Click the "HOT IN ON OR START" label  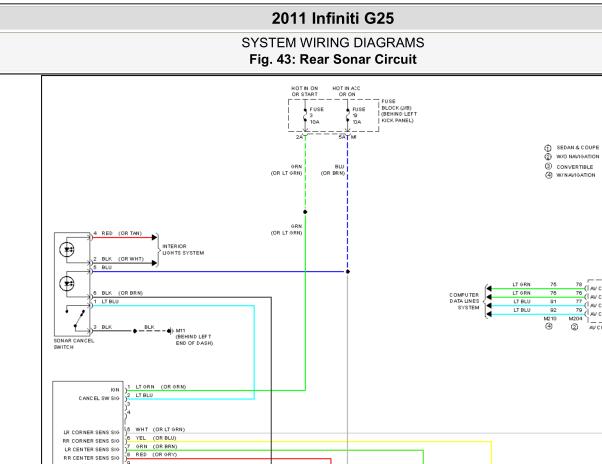(x=304, y=91)
